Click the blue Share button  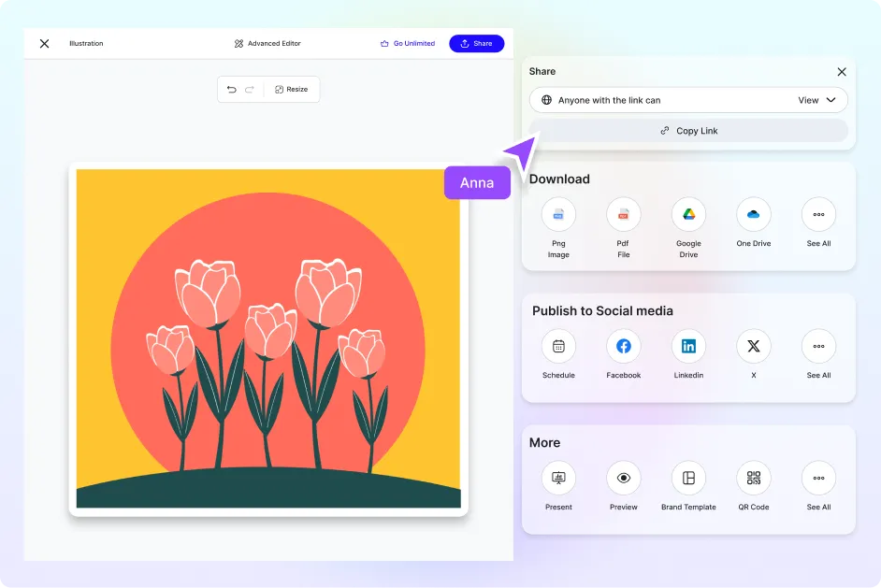point(476,44)
